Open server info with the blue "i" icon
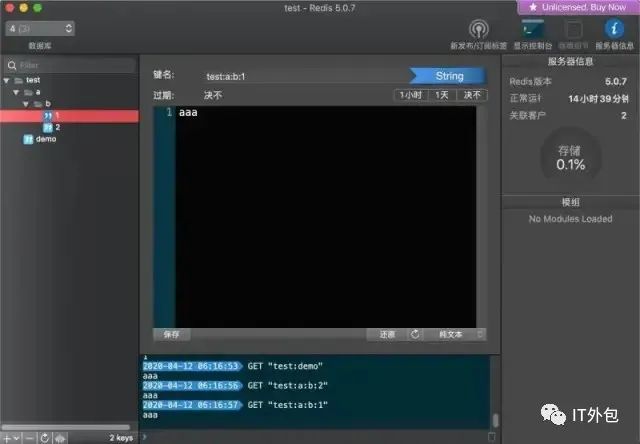This screenshot has height=444, width=640. (614, 29)
